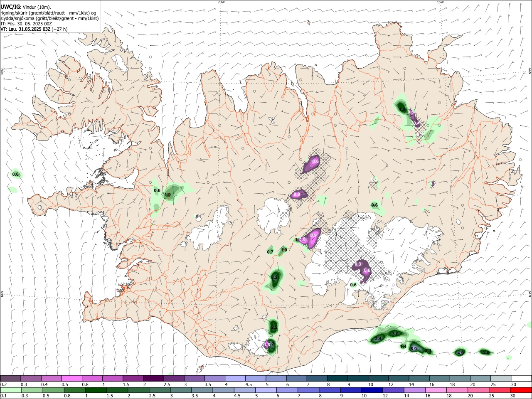Image resolution: width=532 pixels, height=399 pixels.
Task: Click the '0.6' value off the west coast
Action: 16,174
